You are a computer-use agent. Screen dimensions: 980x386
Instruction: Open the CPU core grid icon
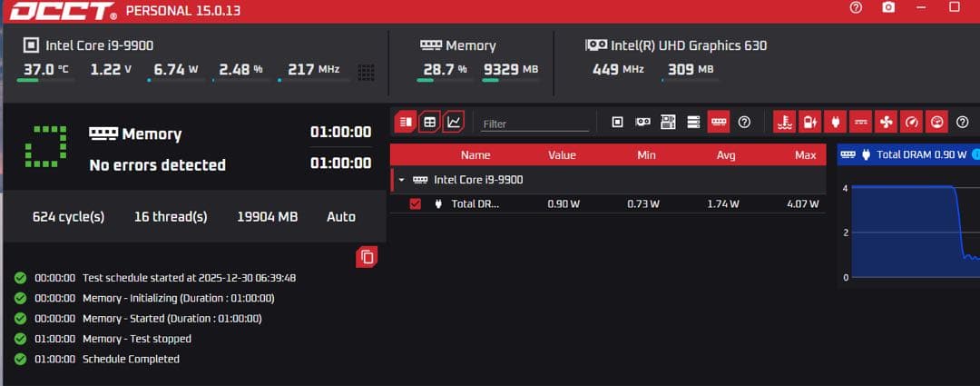[x=367, y=72]
